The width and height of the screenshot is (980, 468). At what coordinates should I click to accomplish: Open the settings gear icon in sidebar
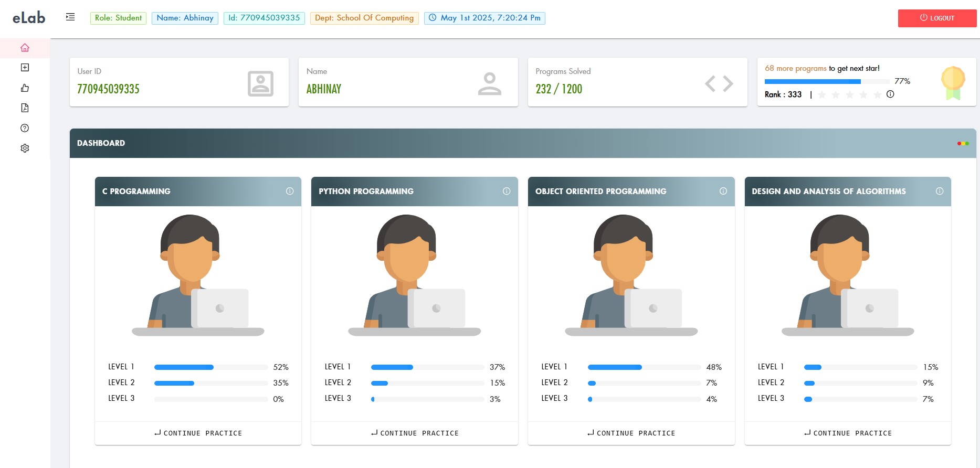pos(25,148)
